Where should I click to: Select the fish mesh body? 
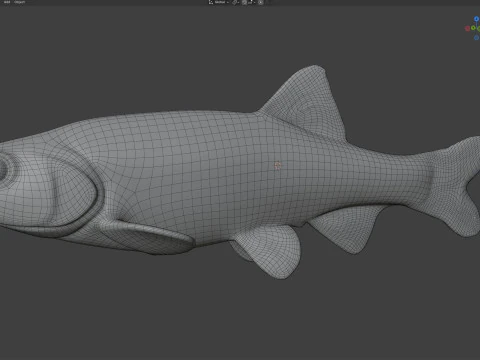coord(213,173)
